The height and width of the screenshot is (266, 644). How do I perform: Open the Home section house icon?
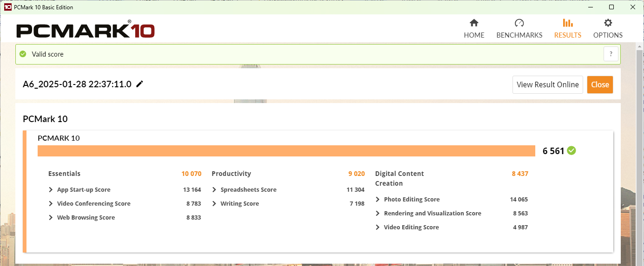474,23
